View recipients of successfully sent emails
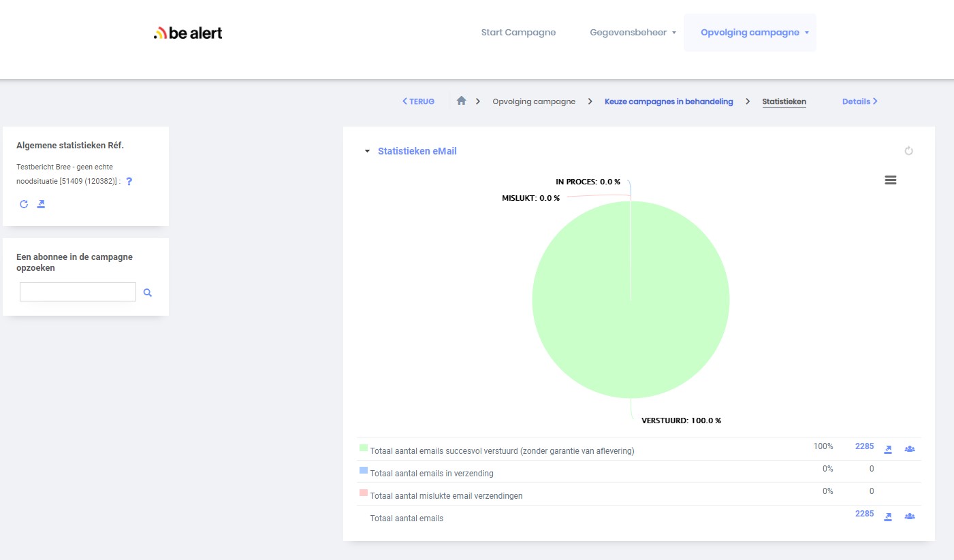 910,449
